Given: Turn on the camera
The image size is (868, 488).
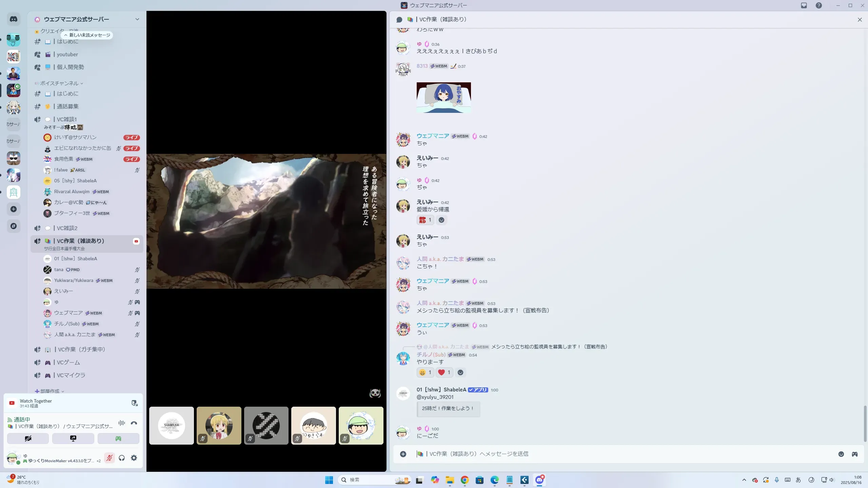Looking at the screenshot, I should point(28,439).
